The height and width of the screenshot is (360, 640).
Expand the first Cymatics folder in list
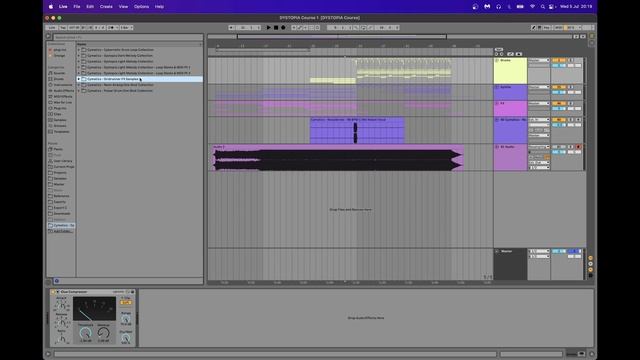tap(79, 50)
